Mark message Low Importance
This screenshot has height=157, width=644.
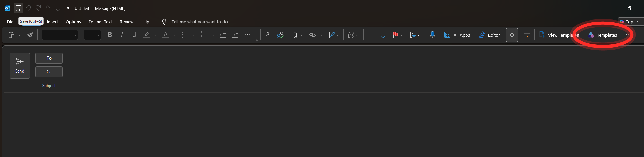(383, 35)
